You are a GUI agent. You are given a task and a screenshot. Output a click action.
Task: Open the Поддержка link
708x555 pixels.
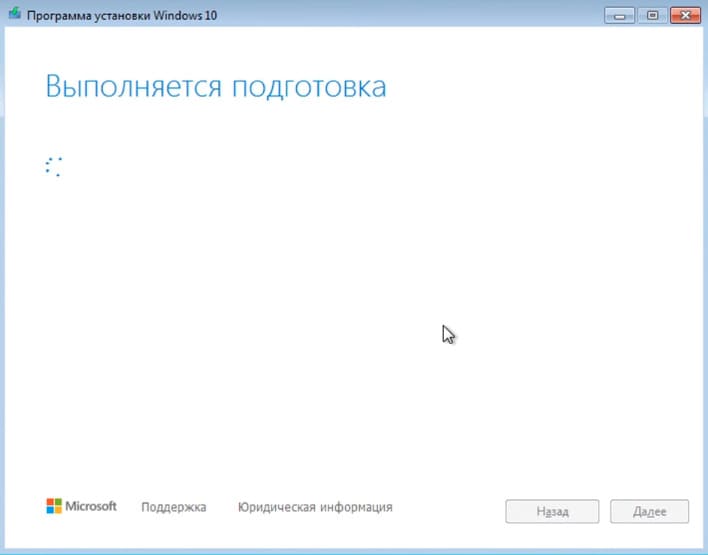coord(174,507)
